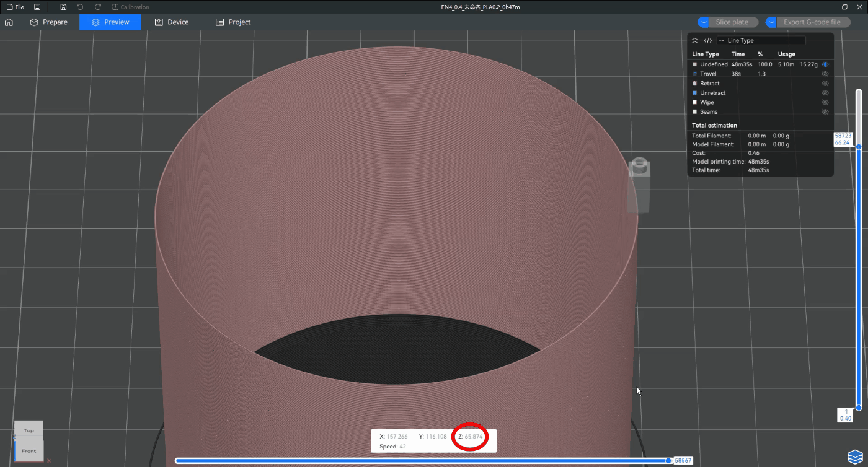
Task: Open the Line Type view dropdown
Action: pyautogui.click(x=761, y=40)
